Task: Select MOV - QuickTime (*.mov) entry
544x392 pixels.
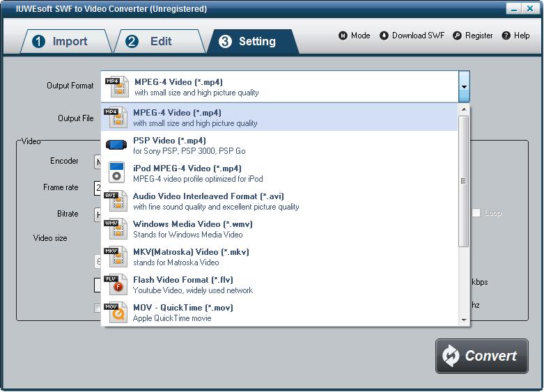Action: pyautogui.click(x=279, y=312)
